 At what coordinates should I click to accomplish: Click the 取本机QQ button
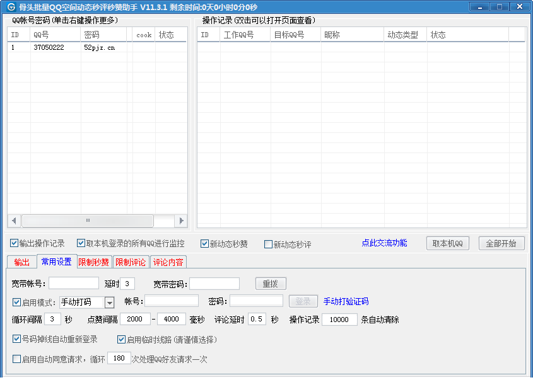[448, 243]
